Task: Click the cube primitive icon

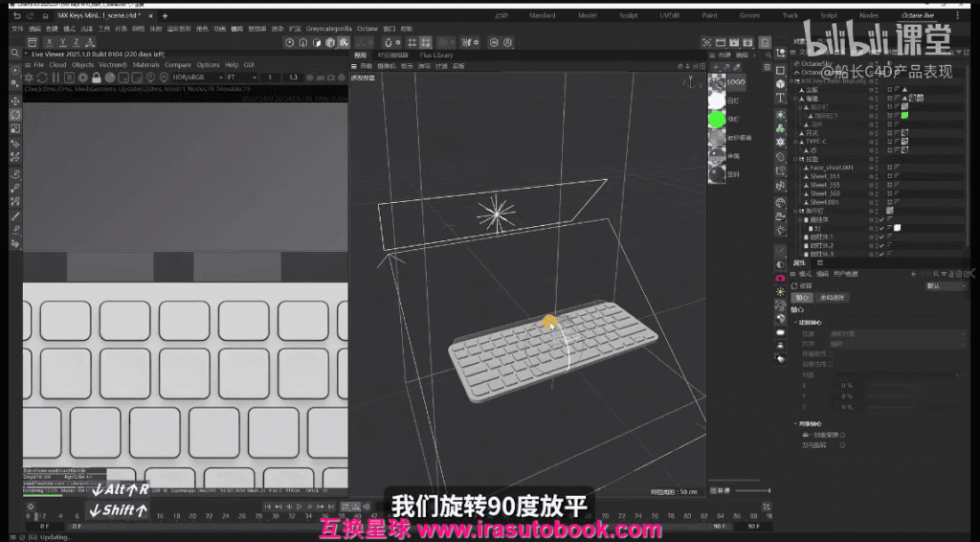Action: (x=781, y=84)
